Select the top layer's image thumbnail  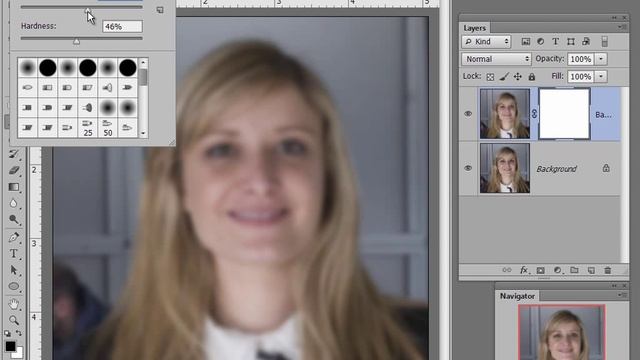(x=505, y=114)
